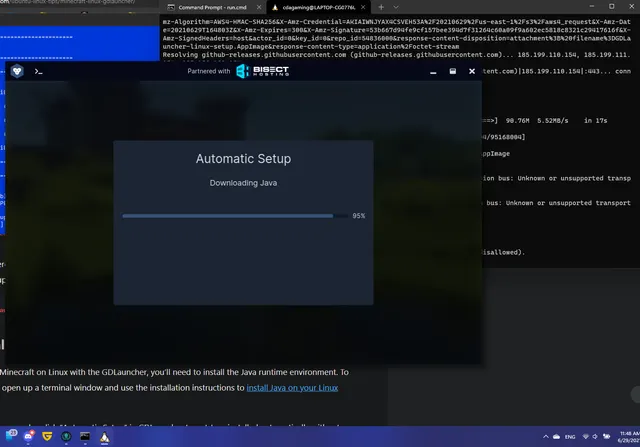
Task: Click the Downloading Java progress bar
Action: click(x=235, y=216)
